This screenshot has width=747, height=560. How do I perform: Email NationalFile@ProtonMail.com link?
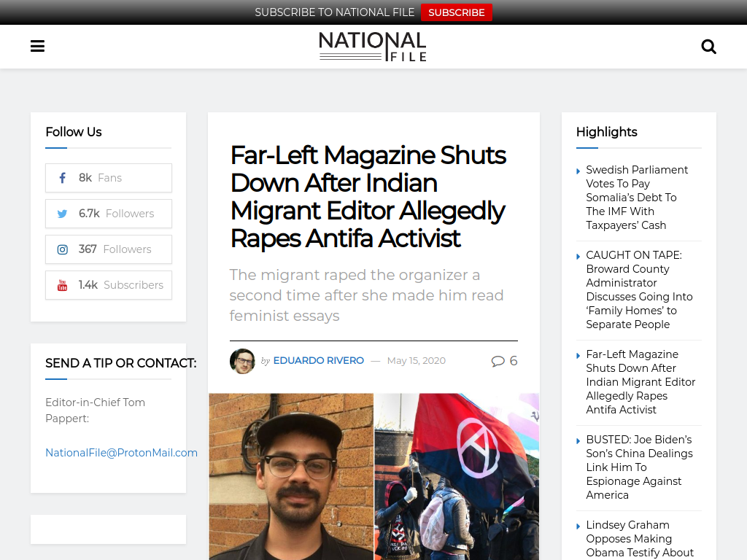pyautogui.click(x=121, y=453)
